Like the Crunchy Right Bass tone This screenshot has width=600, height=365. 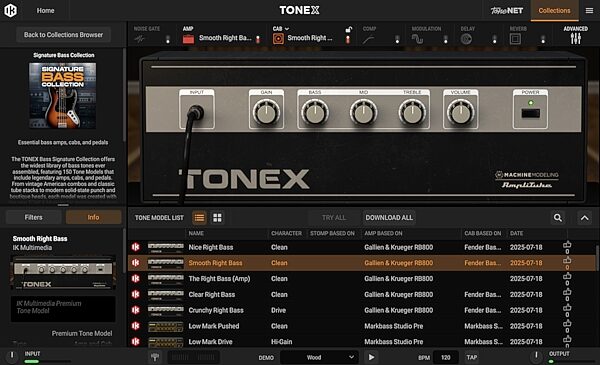point(567,308)
